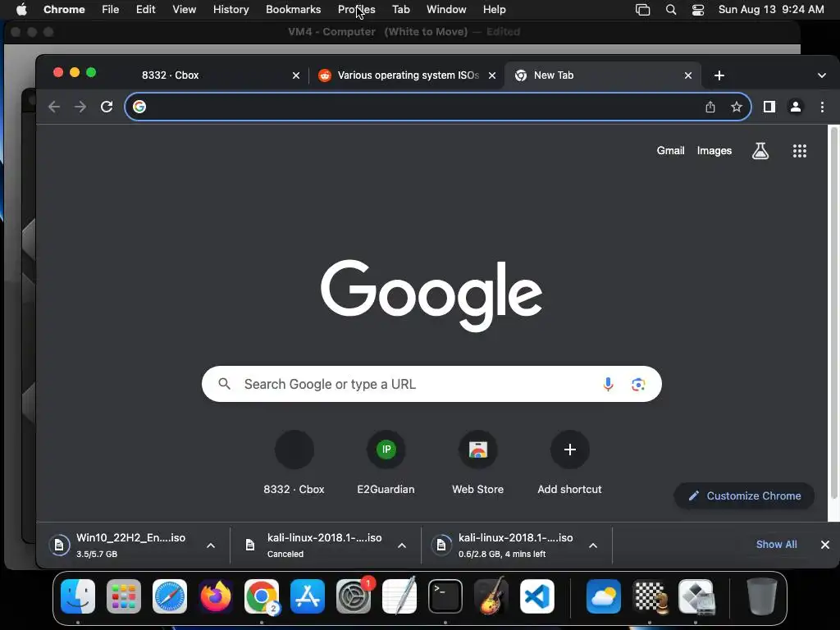Launch Firefox from the Dock
This screenshot has height=630, width=840.
click(x=216, y=596)
